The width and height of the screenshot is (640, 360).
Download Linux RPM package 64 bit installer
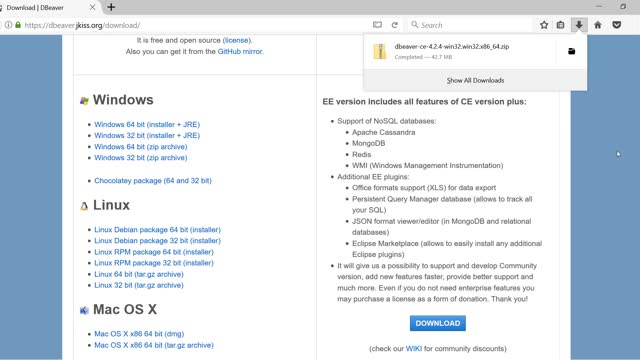(x=154, y=252)
